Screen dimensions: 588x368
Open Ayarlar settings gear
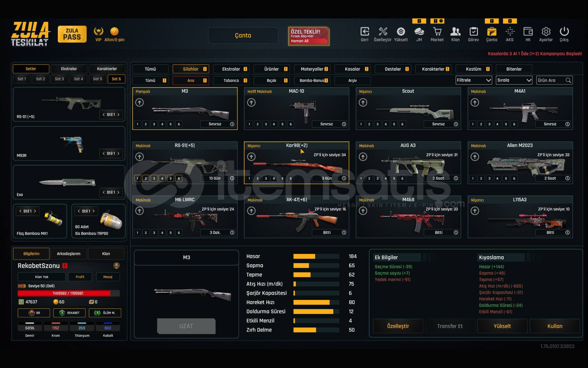(546, 32)
